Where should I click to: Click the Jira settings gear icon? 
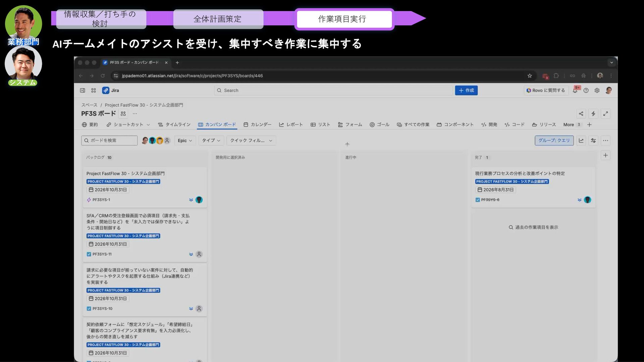click(x=597, y=90)
